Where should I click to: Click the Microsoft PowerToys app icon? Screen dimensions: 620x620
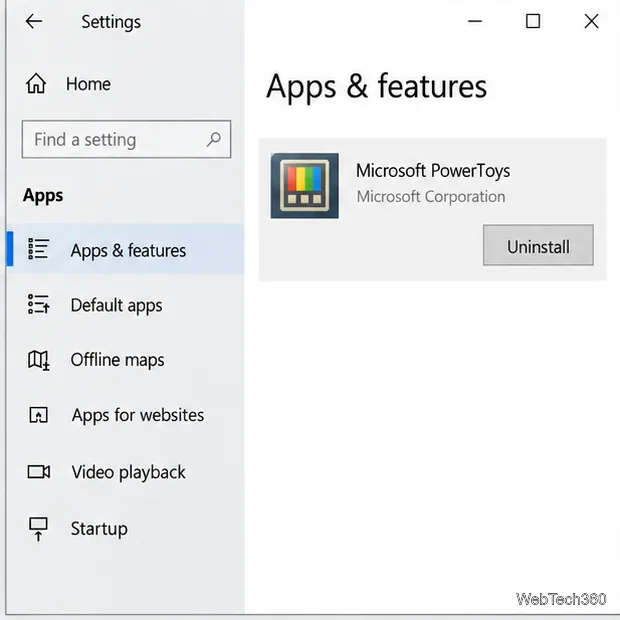(x=304, y=186)
